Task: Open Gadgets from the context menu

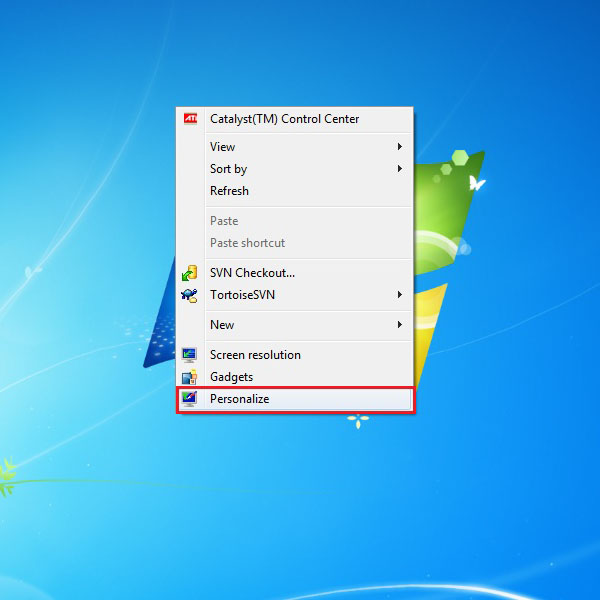Action: 295,377
